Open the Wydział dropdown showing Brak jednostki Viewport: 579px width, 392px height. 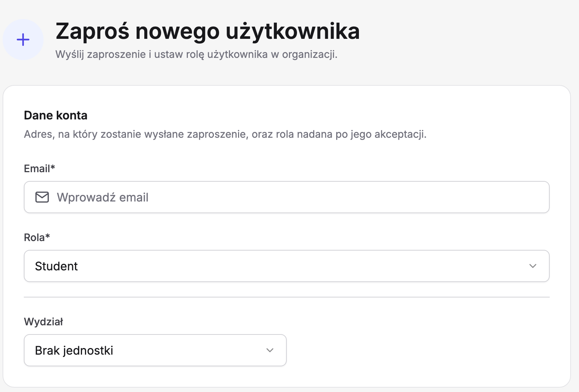pyautogui.click(x=155, y=350)
